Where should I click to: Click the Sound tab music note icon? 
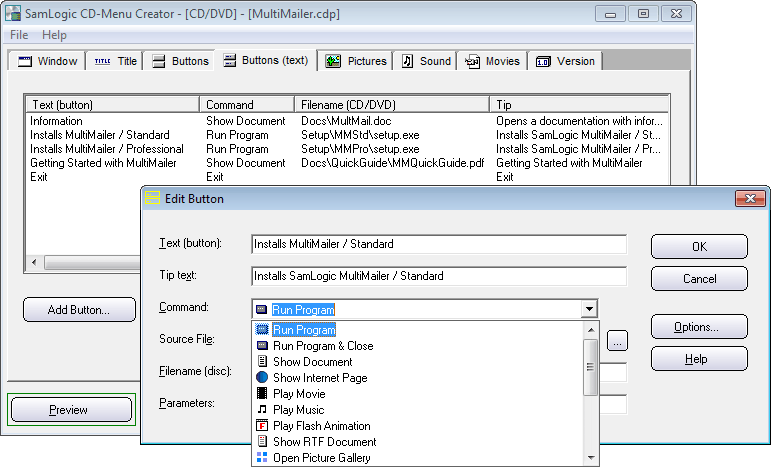407,61
